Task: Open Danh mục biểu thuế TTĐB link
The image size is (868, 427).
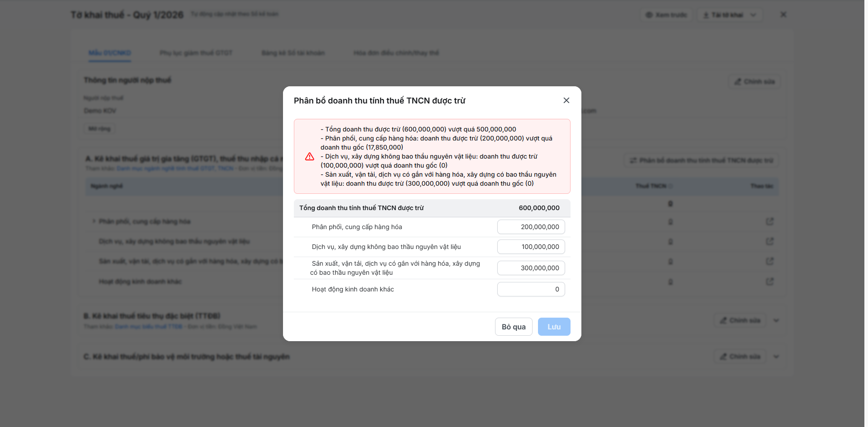Action: [148, 326]
